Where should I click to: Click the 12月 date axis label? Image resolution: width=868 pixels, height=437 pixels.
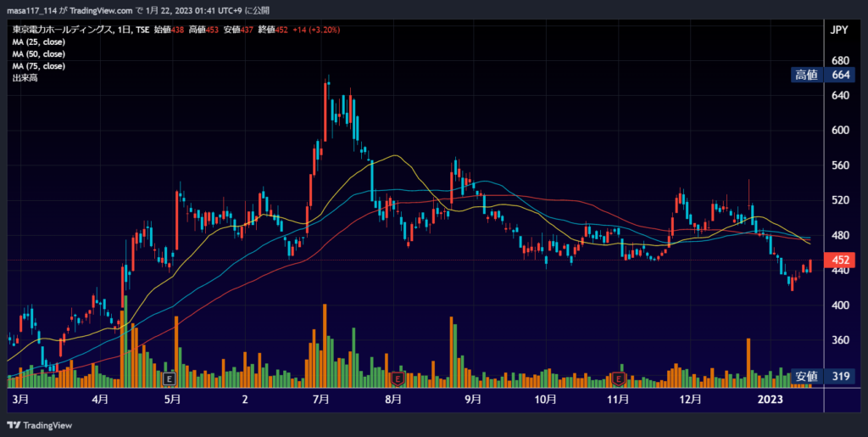691,400
